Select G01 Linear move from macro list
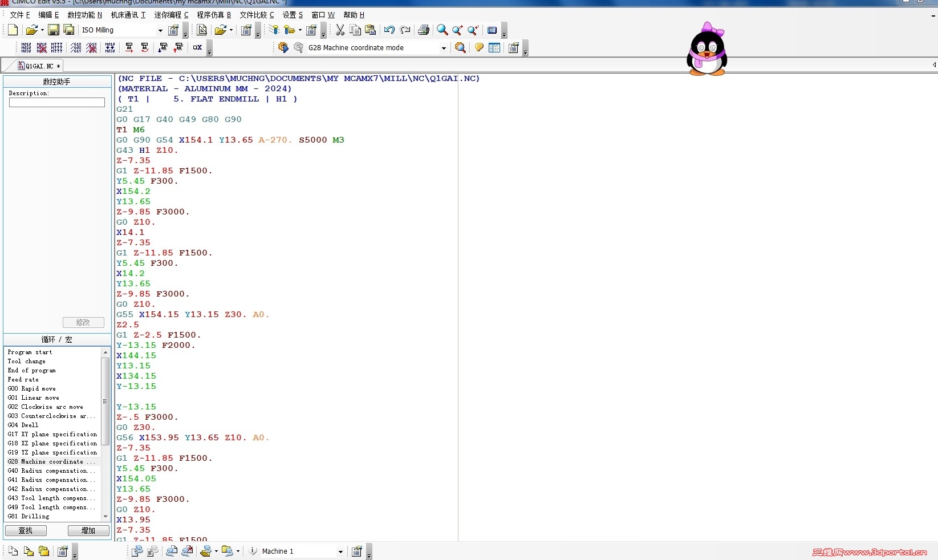 tap(34, 397)
